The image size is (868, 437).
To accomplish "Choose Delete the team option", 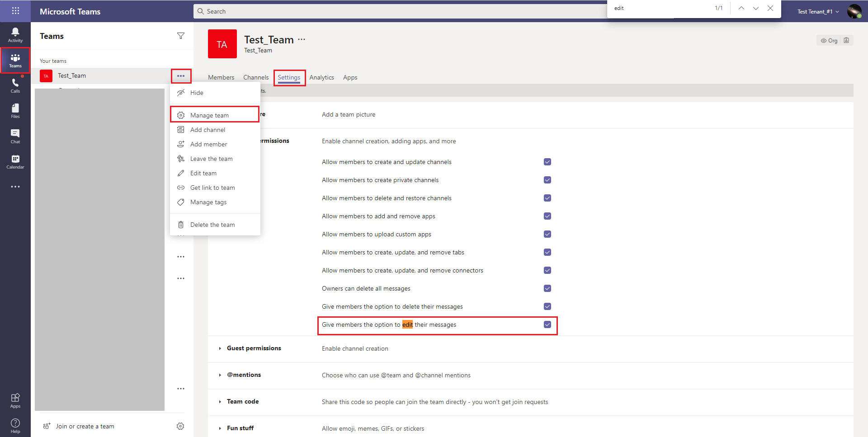I will tap(215, 225).
